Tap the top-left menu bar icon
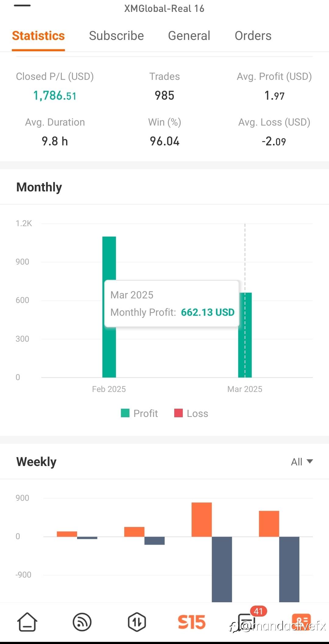329x644 pixels. 22,5
